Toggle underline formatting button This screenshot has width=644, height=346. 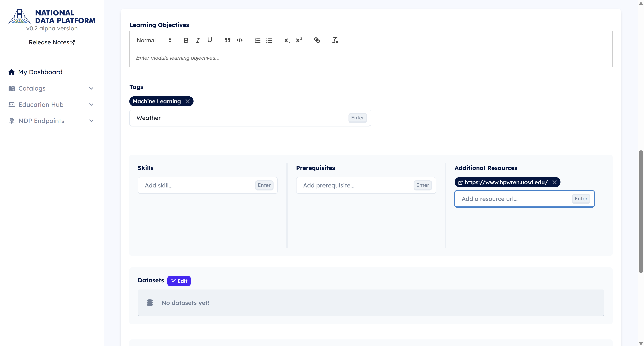point(209,40)
